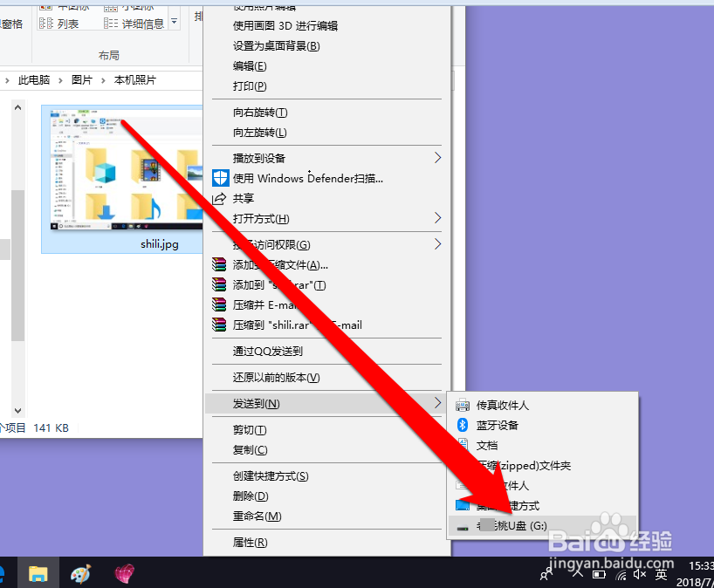Click the Bluetooth icon beside 蓝牙设备
The image size is (714, 588).
tap(462, 425)
